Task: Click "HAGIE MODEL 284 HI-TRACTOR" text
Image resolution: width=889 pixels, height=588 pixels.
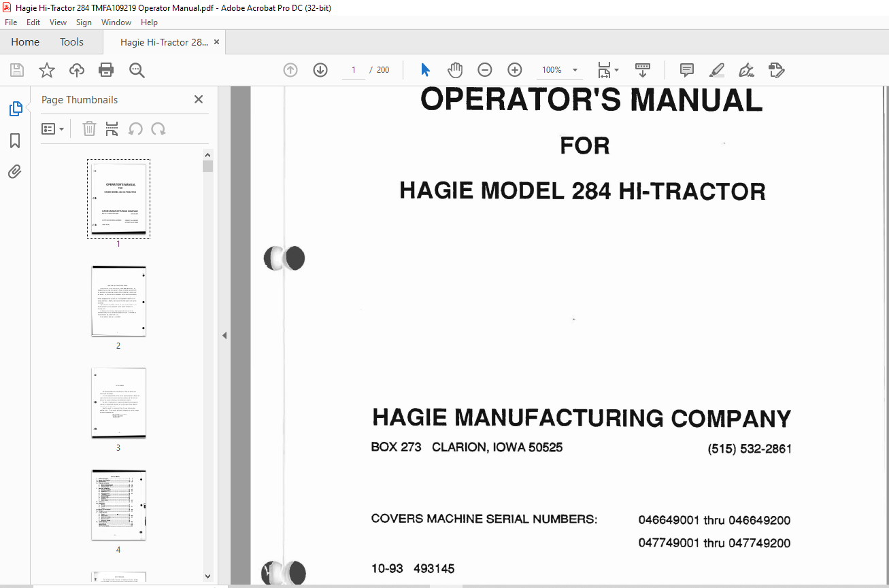Action: (582, 190)
